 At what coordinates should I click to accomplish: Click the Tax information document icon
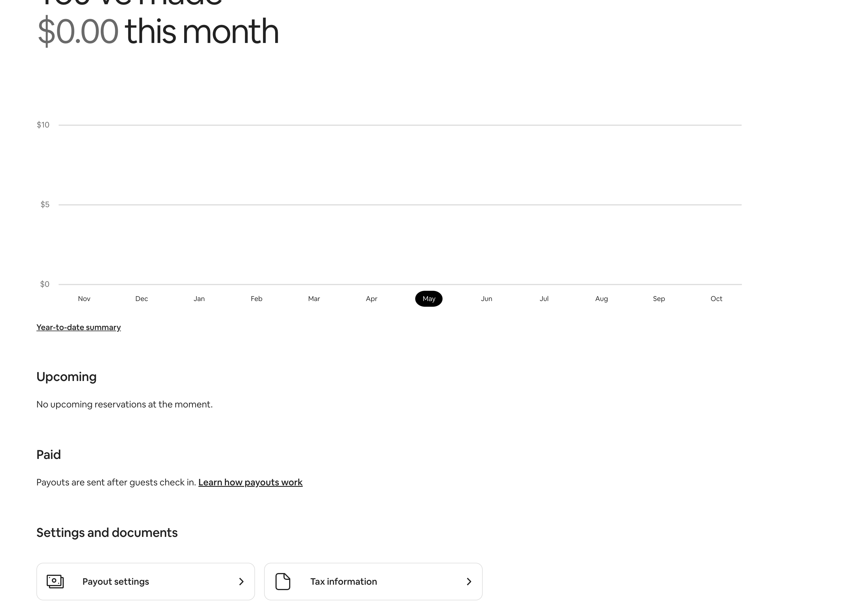click(x=283, y=582)
